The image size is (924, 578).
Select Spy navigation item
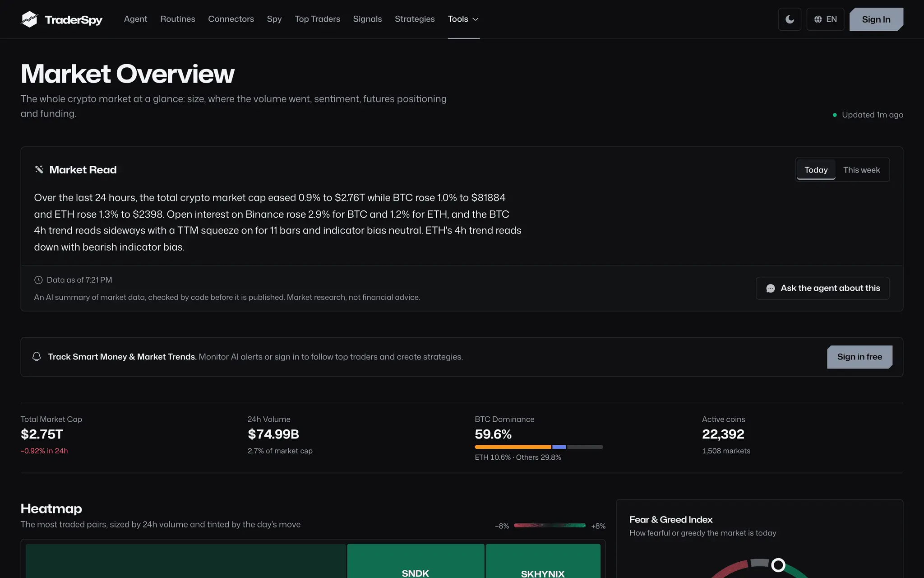(x=274, y=19)
